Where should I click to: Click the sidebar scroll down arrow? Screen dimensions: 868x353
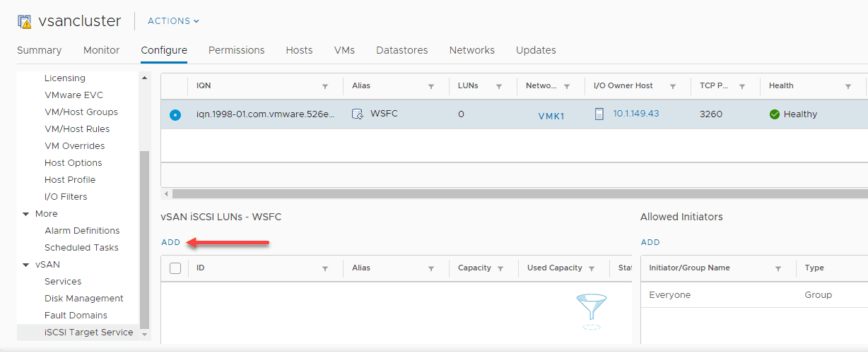click(145, 333)
